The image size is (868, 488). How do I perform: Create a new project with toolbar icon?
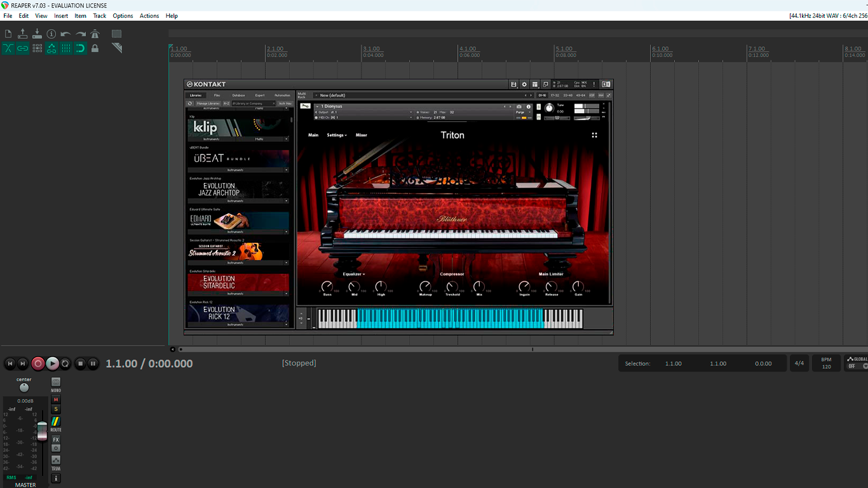(x=8, y=34)
